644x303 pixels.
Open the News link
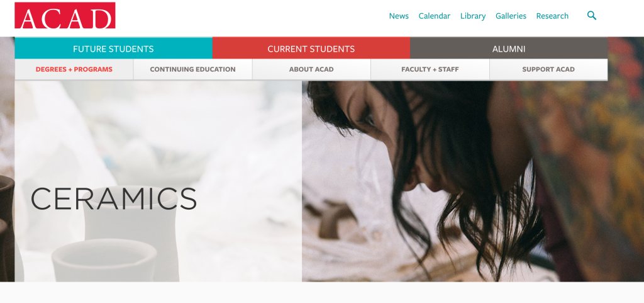click(399, 16)
